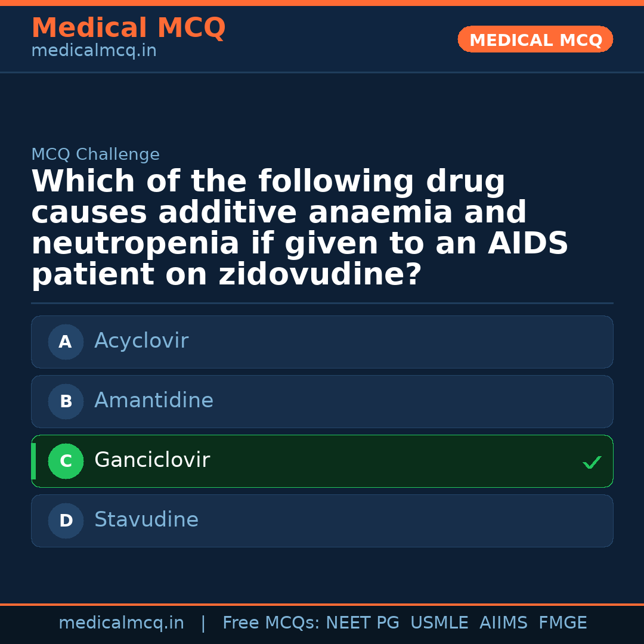Viewport: 644px width, 644px height.
Task: Click the green checkmark on Ganciclovir
Action: 592,462
